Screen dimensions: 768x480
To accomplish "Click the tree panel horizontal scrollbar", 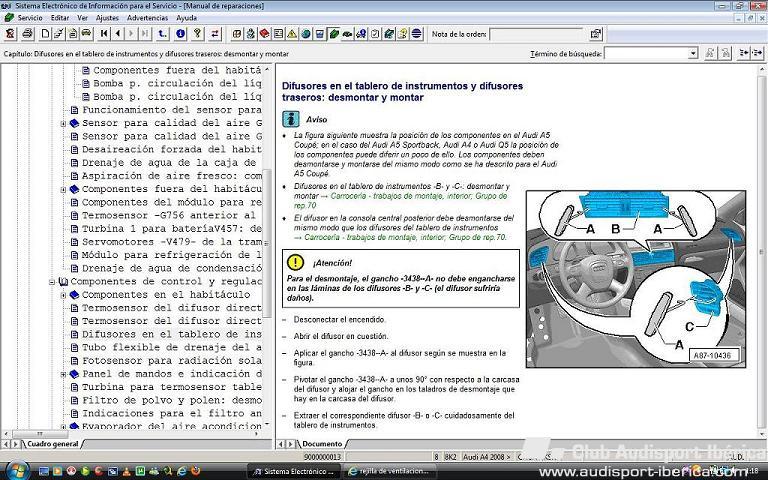I will click(132, 433).
